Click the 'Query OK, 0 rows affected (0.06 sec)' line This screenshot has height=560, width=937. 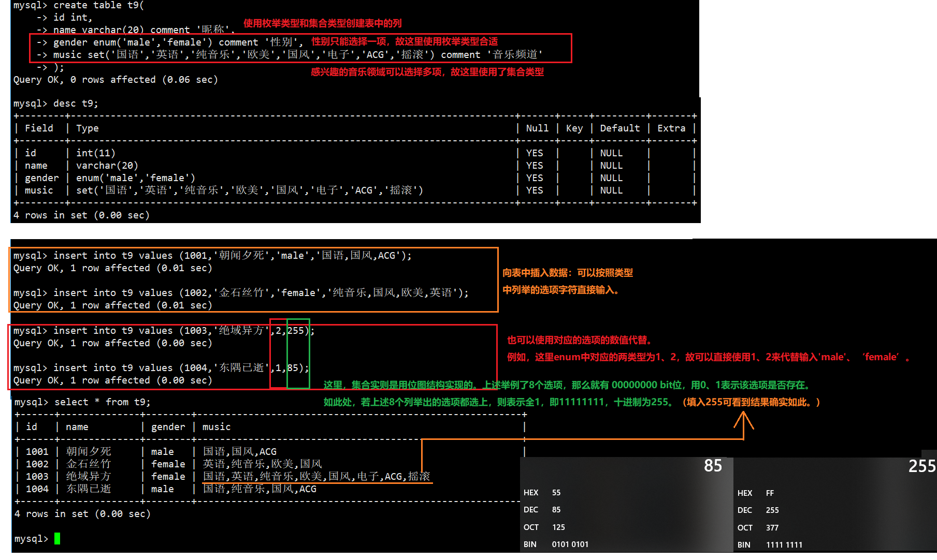pos(116,80)
